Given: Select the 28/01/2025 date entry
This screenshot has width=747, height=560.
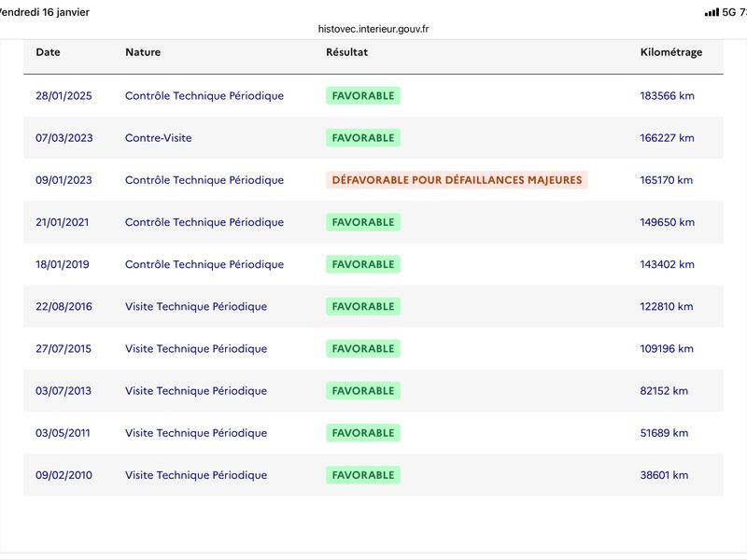Looking at the screenshot, I should point(64,96).
